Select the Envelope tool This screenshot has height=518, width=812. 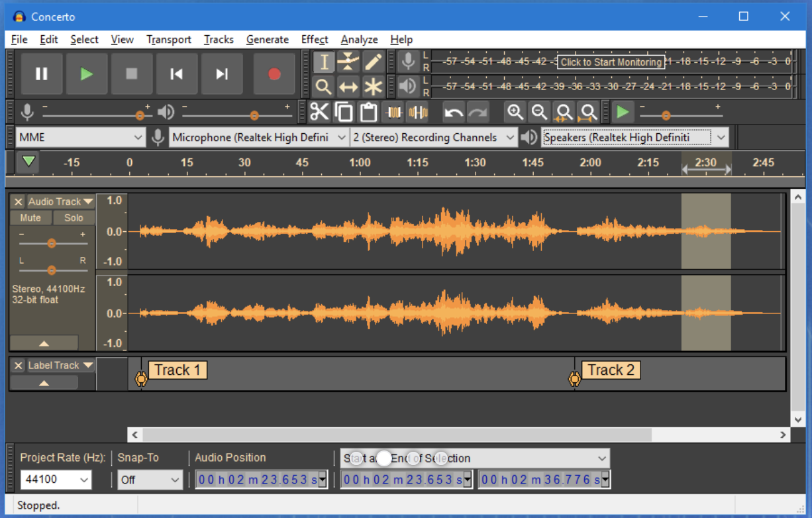tap(348, 61)
